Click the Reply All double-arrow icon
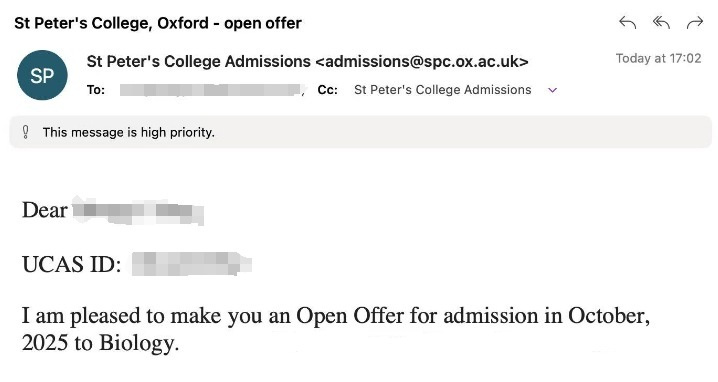This screenshot has height=382, width=718. click(x=661, y=22)
